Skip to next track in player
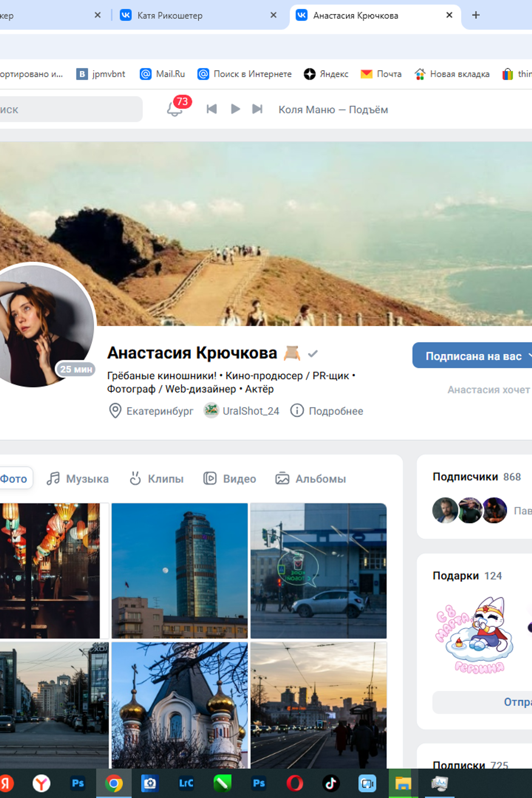This screenshot has width=532, height=798. [257, 109]
